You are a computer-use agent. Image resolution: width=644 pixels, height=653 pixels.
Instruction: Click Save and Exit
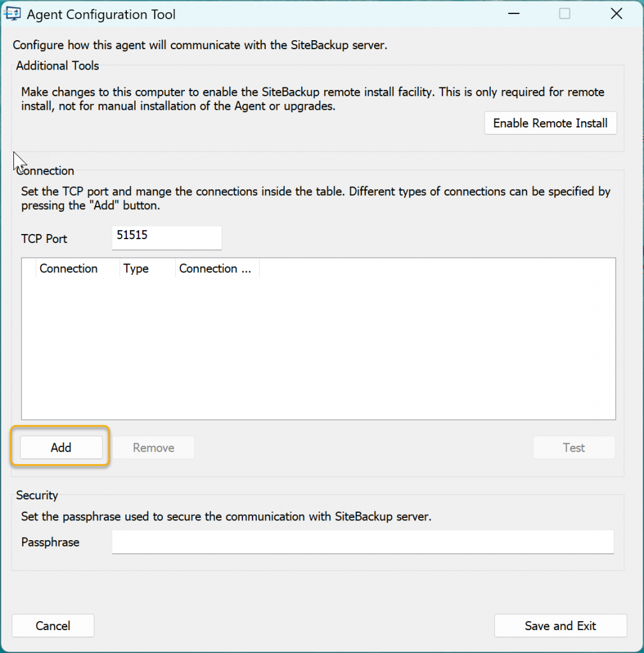560,626
